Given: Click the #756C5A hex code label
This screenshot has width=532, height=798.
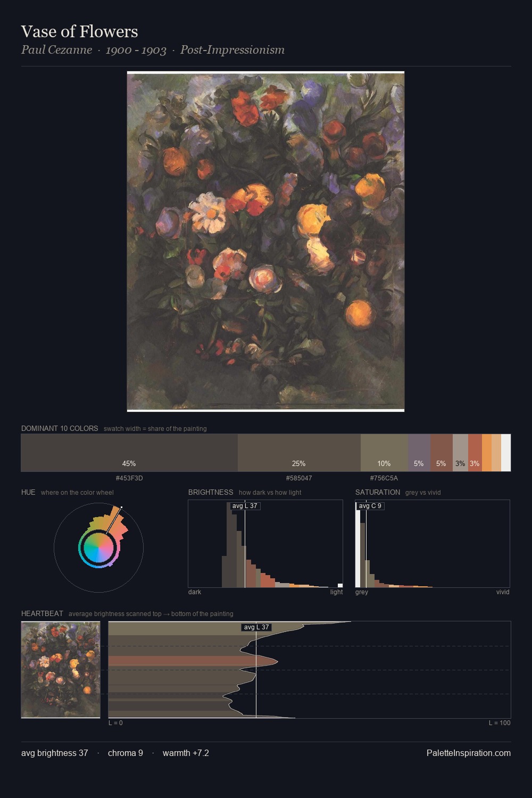Looking at the screenshot, I should (x=384, y=478).
